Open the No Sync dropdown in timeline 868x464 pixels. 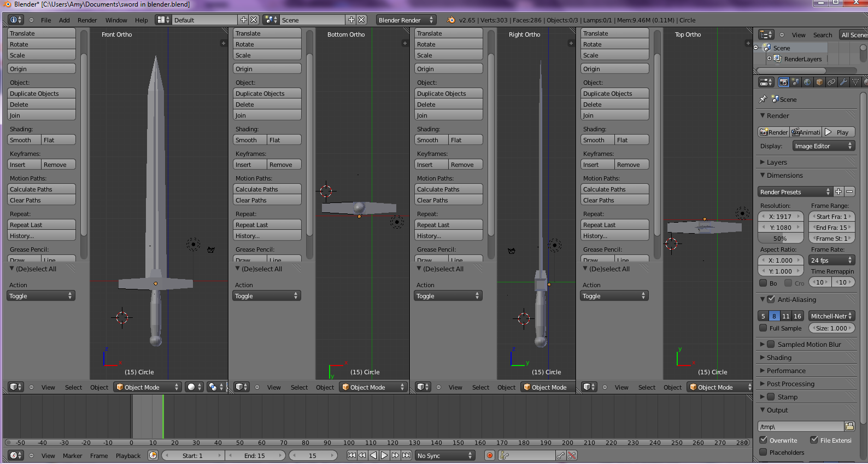click(x=445, y=455)
